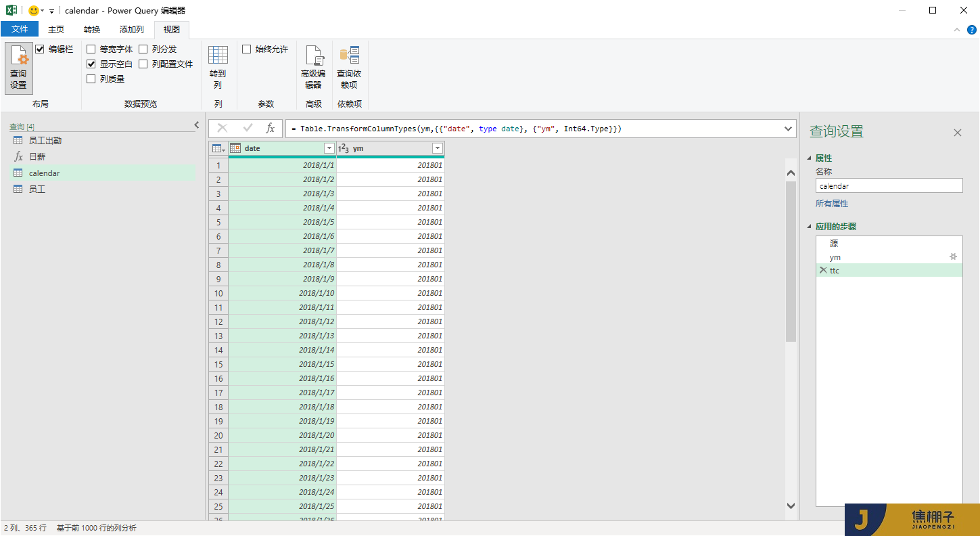Image resolution: width=980 pixels, height=536 pixels.
Task: Expand the formula bar dropdown arrow
Action: click(x=788, y=128)
